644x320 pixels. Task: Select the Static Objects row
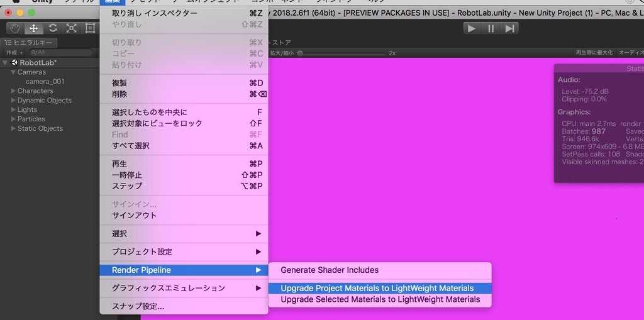[x=49, y=129]
